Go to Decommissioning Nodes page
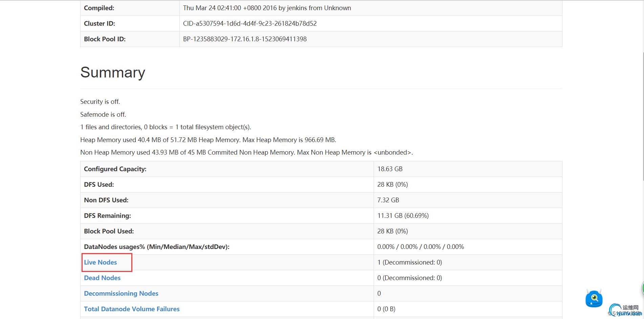Screen dimensions: 644x319 point(121,293)
